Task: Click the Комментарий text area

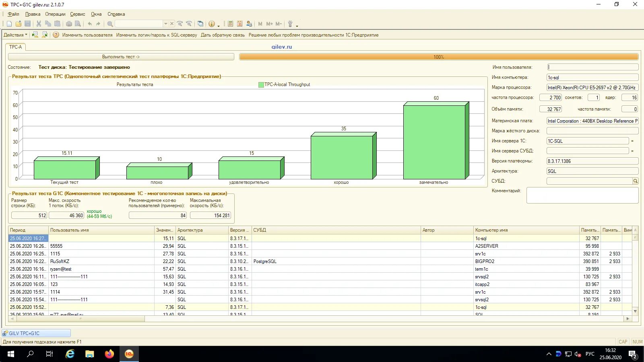Action: click(x=582, y=195)
